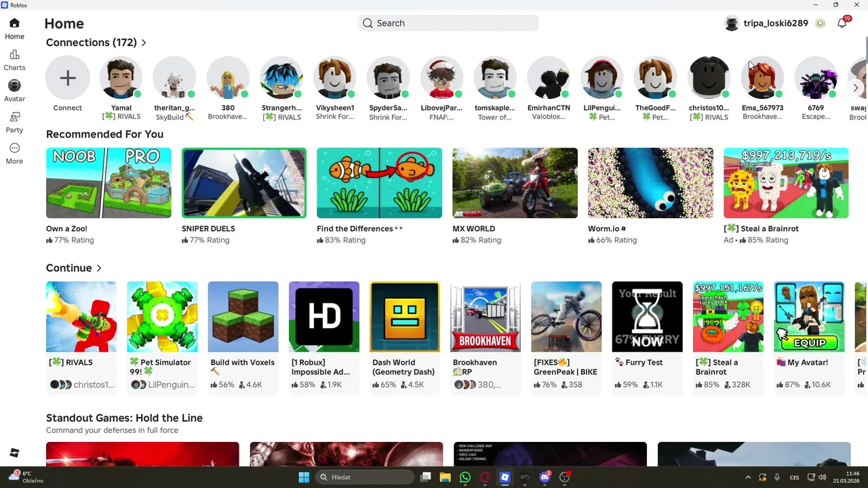Open the weather widget in taskbar

point(26,477)
